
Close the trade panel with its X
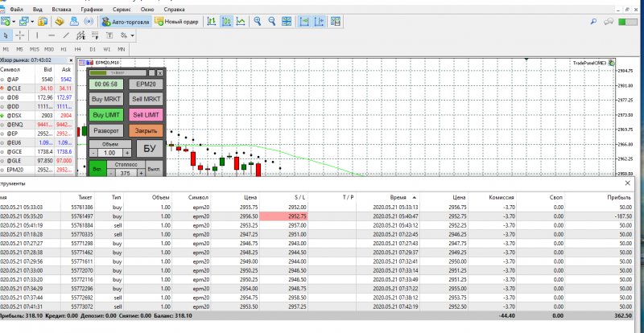(159, 73)
